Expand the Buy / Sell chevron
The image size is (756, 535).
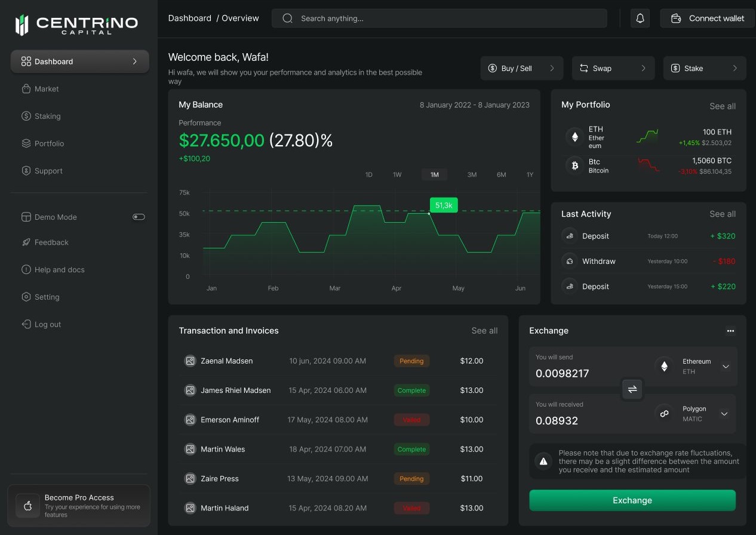552,69
